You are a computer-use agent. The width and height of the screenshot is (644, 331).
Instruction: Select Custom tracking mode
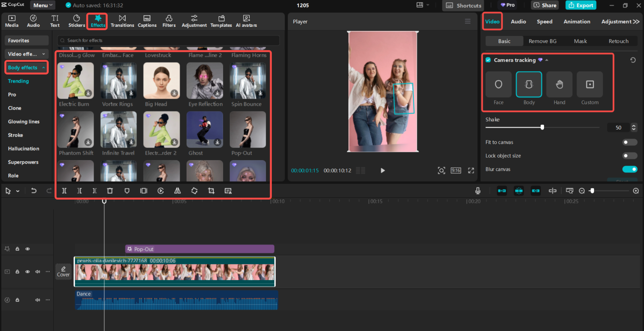(590, 84)
